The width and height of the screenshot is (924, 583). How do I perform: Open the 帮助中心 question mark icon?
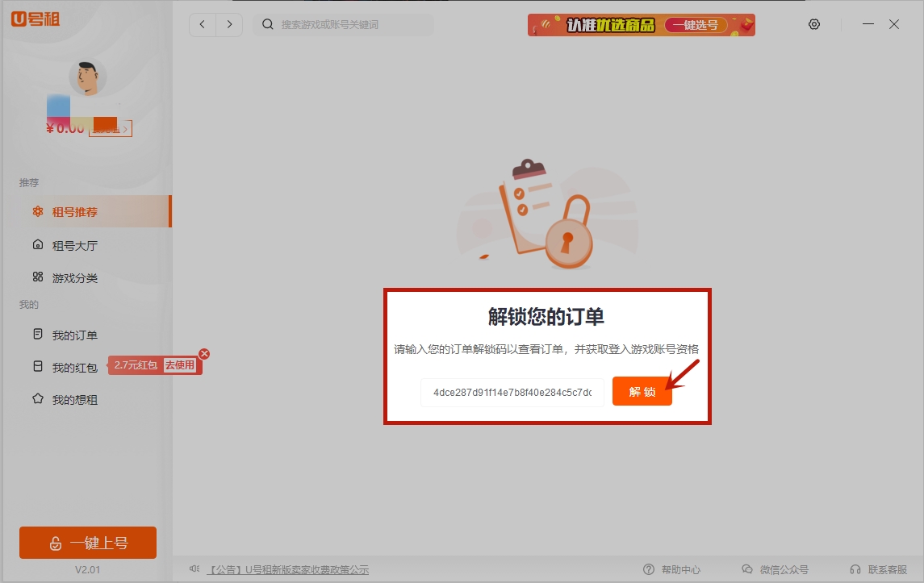coord(649,568)
